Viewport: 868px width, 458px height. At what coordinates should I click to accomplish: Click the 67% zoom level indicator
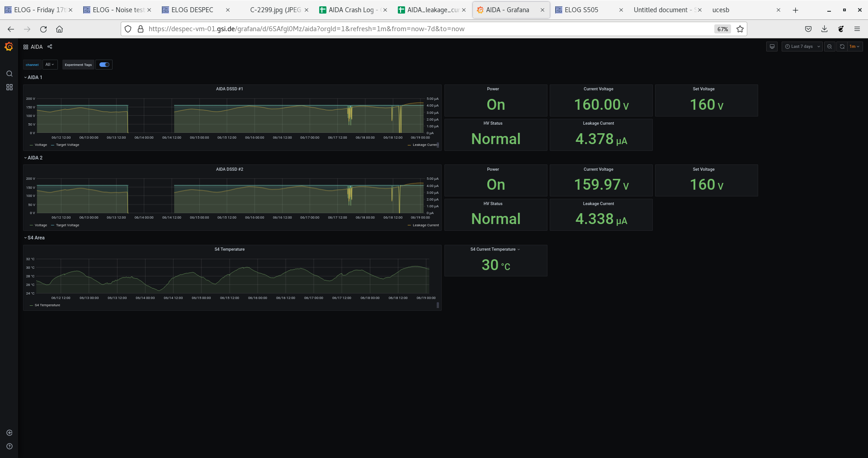[722, 29]
